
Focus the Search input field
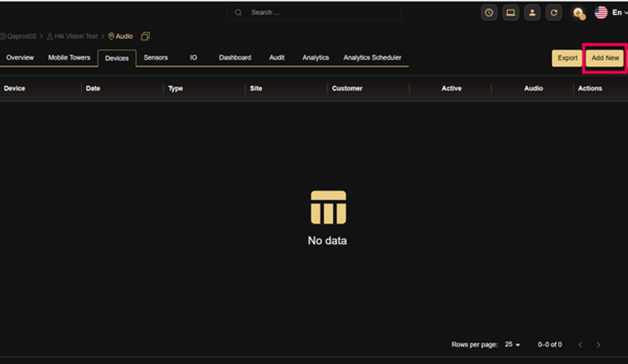(315, 13)
